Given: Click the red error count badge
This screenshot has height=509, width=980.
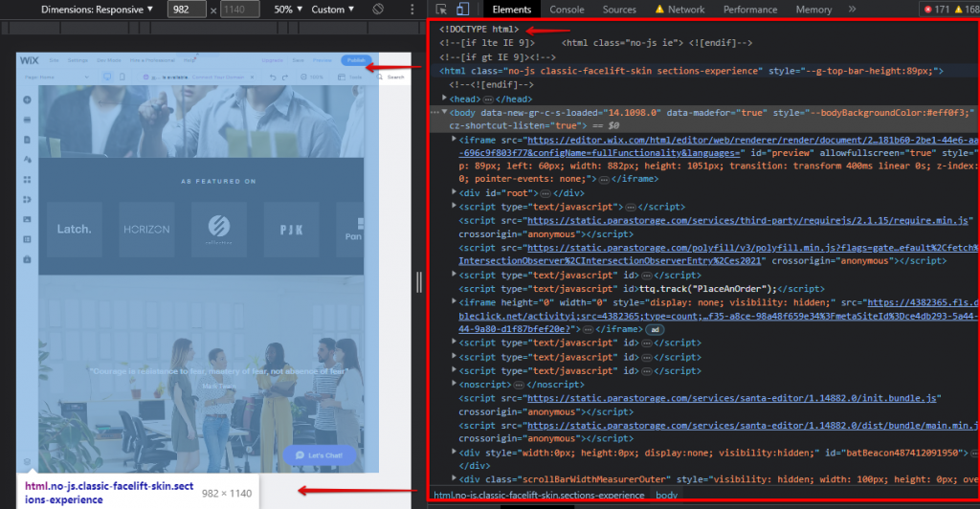Looking at the screenshot, I should (935, 10).
